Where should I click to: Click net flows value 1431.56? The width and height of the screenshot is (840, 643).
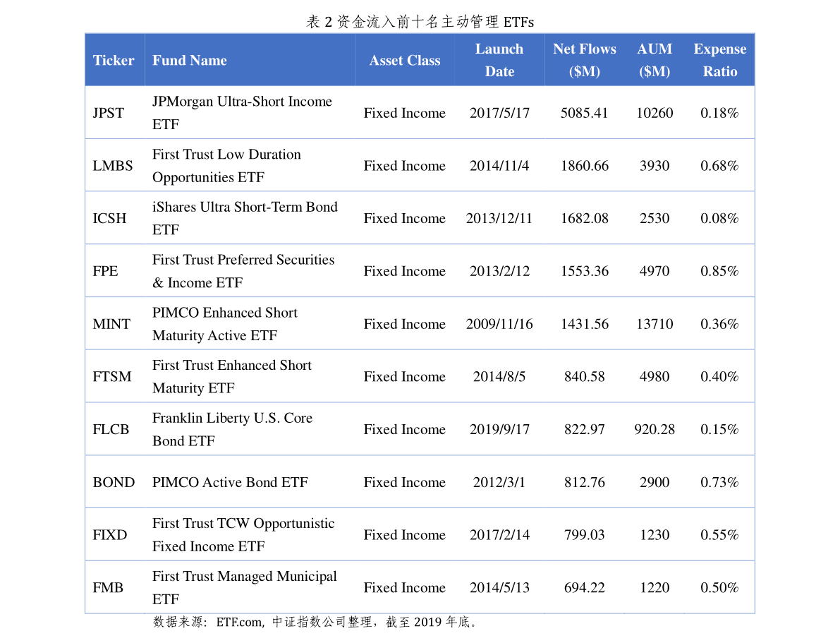click(x=585, y=324)
